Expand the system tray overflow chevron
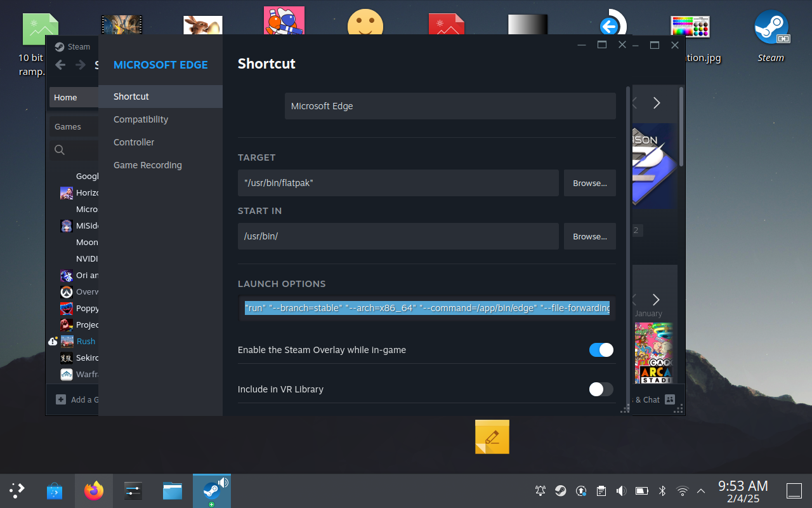 click(700, 490)
